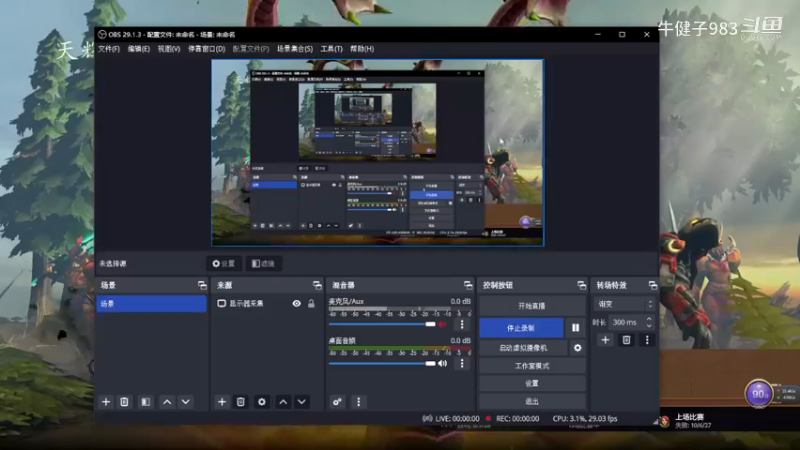800x450 pixels.
Task: Click 退出 to exit OBS
Action: [x=532, y=401]
